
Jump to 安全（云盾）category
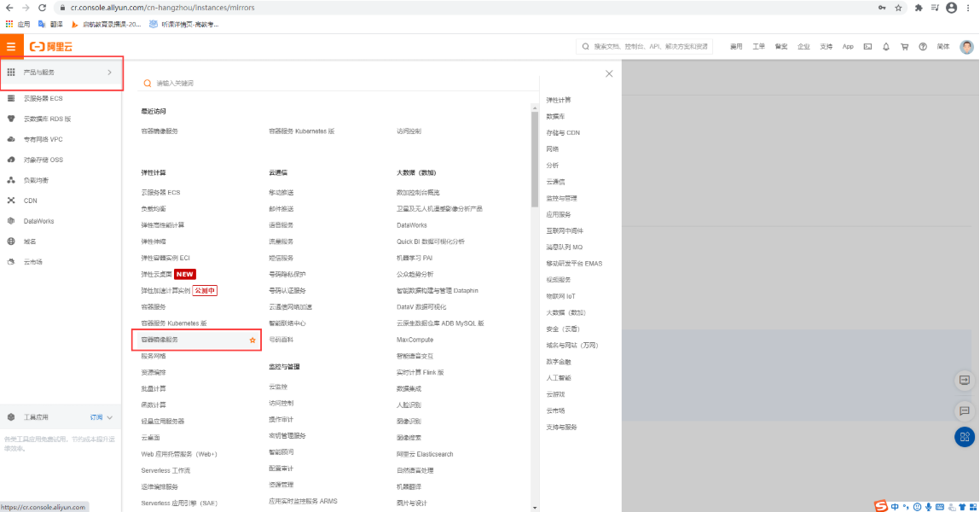(563, 329)
